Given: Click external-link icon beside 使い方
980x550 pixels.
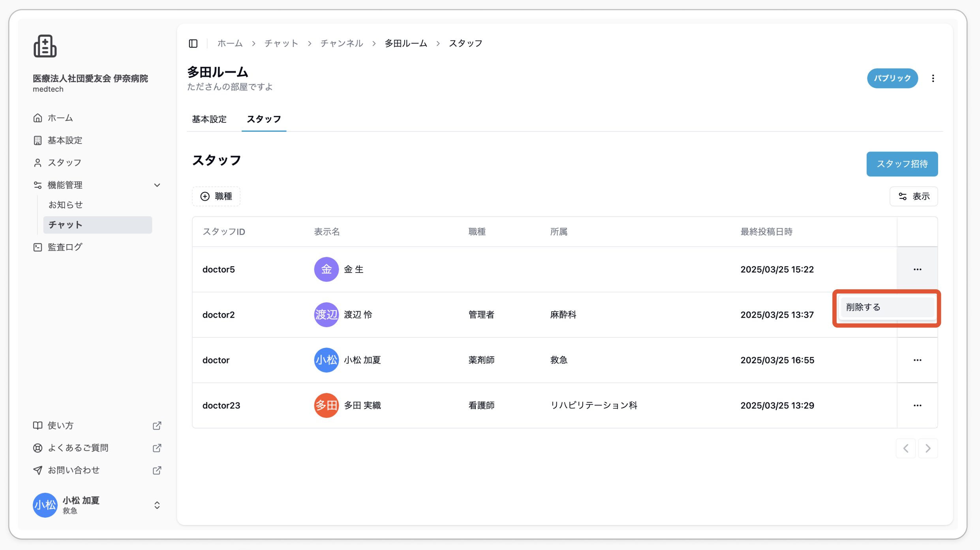Looking at the screenshot, I should [157, 425].
